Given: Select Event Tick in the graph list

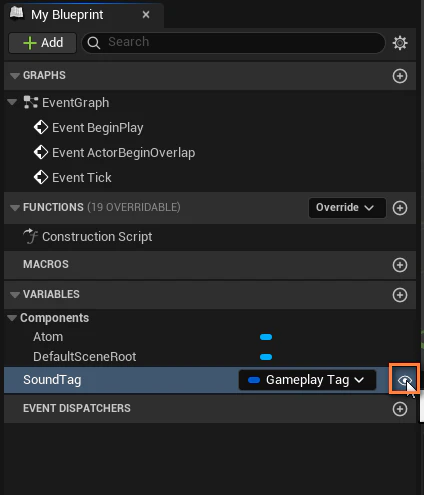Looking at the screenshot, I should tap(82, 177).
